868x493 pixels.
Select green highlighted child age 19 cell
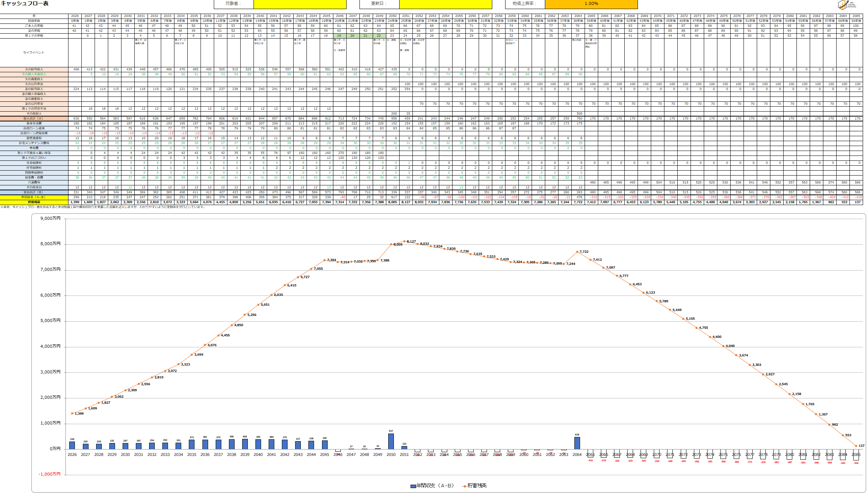[x=339, y=36]
